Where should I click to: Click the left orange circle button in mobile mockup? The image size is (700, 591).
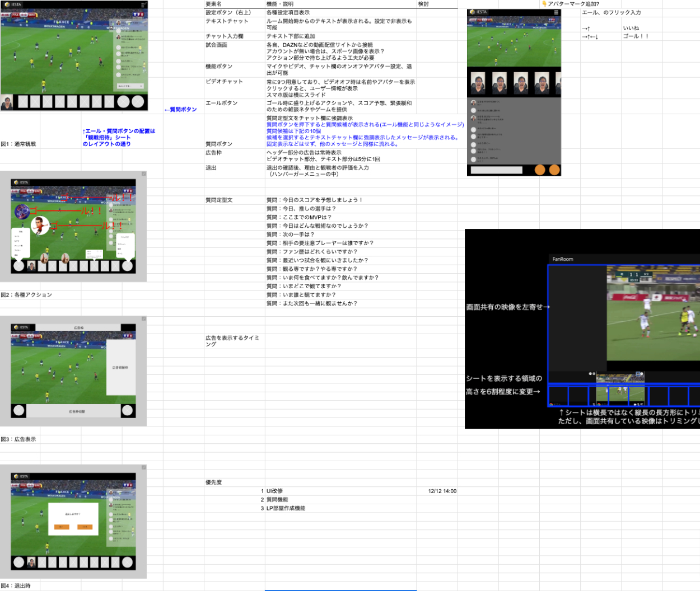540,170
